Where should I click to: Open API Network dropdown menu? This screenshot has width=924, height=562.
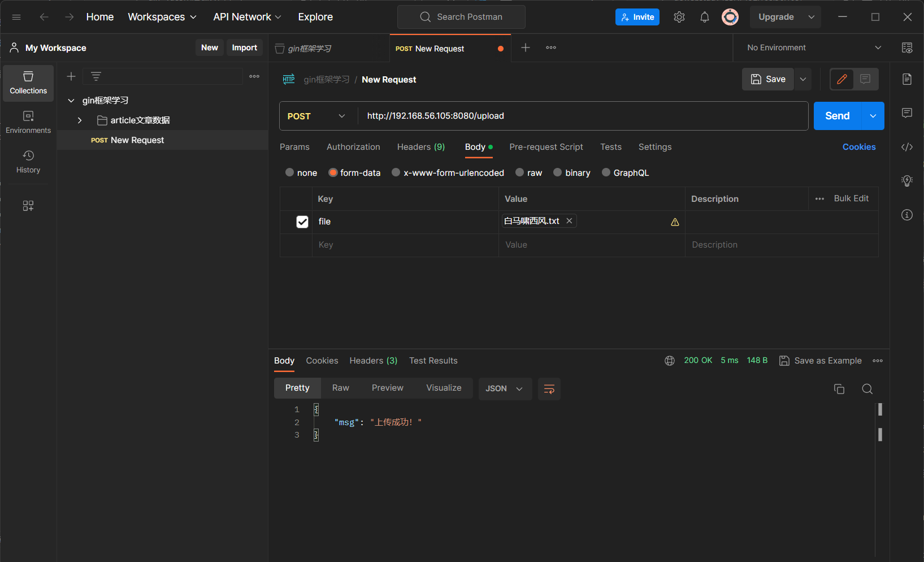click(247, 17)
